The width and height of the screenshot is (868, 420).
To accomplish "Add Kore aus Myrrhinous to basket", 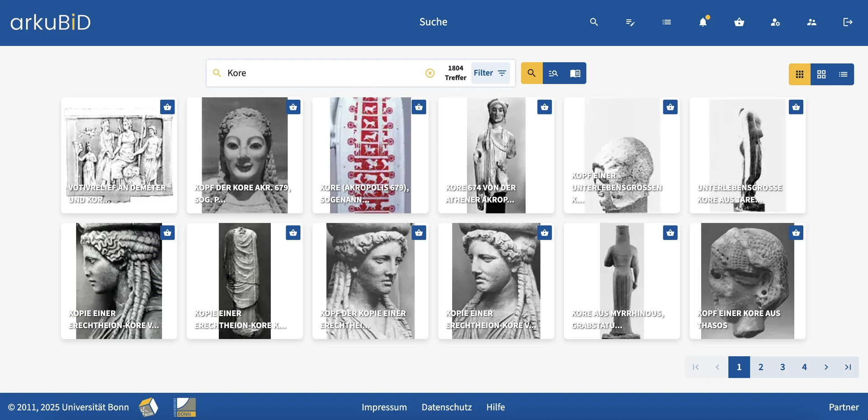I will 670,233.
